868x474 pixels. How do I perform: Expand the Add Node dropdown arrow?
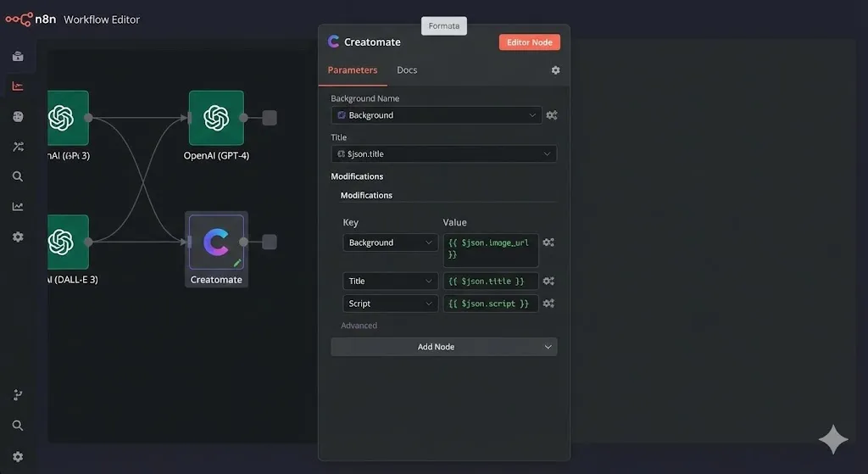[x=548, y=347]
